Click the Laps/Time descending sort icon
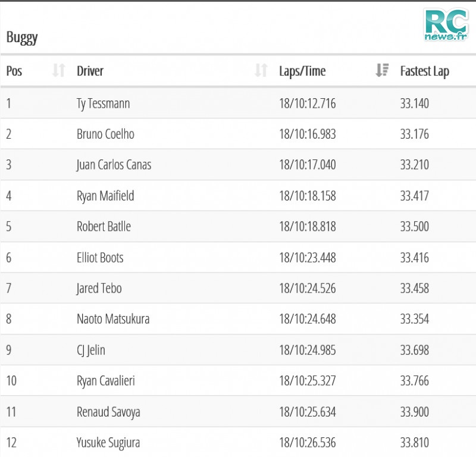 [x=382, y=70]
